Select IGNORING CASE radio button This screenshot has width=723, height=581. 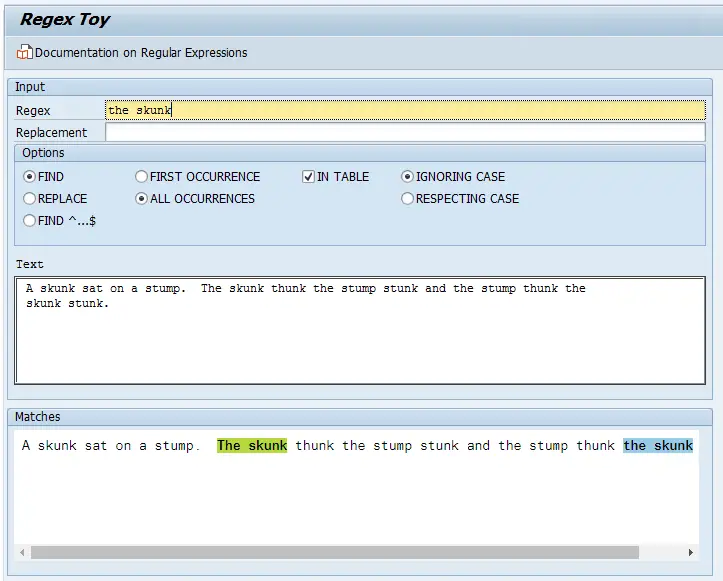click(407, 177)
